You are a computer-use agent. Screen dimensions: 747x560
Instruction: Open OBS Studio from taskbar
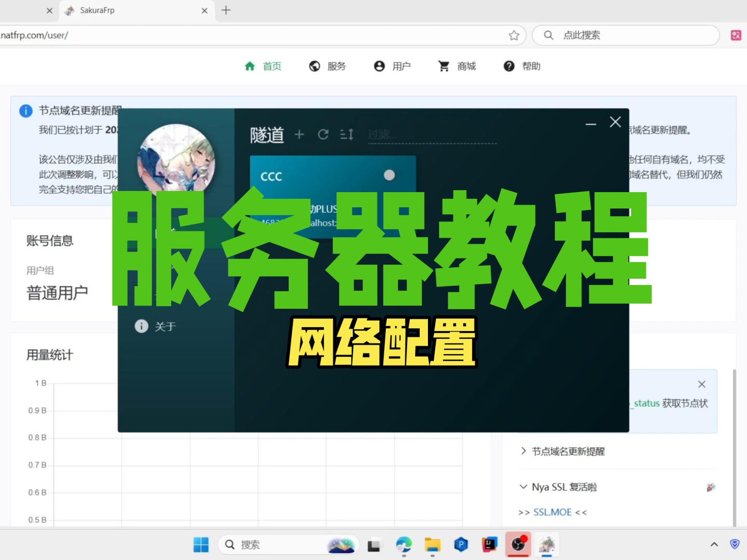(518, 544)
